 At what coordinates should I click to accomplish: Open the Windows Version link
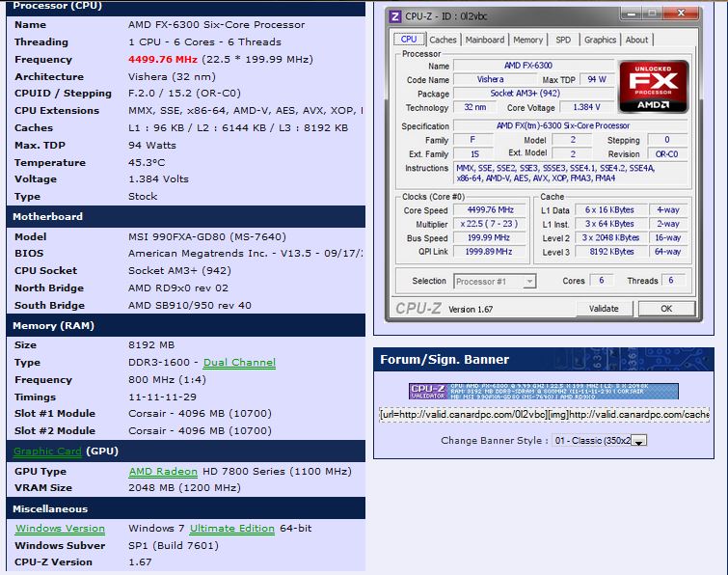61,529
